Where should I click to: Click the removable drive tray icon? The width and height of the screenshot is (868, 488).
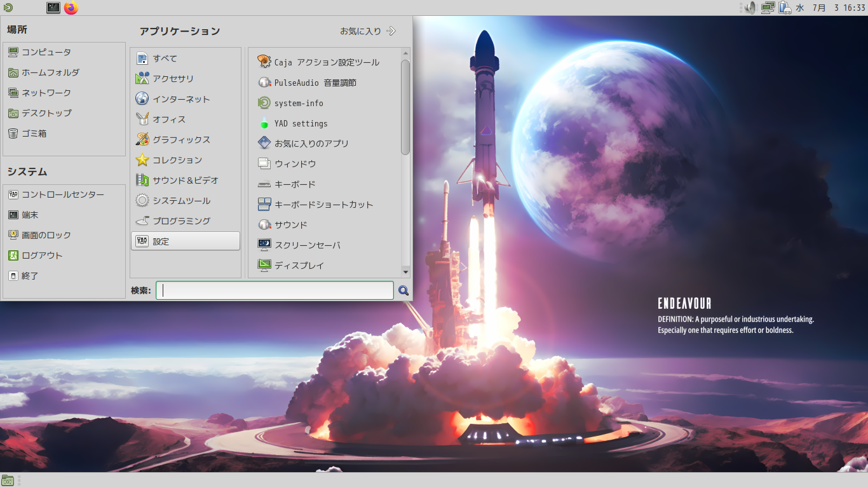click(785, 8)
